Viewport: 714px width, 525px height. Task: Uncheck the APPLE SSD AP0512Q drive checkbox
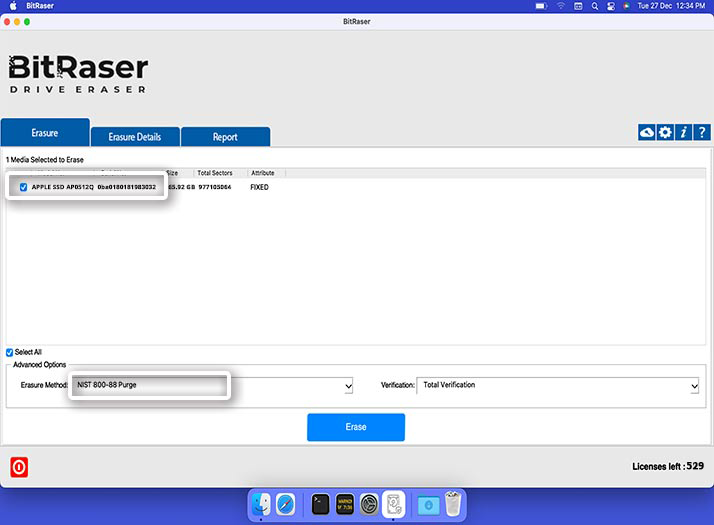[x=23, y=187]
